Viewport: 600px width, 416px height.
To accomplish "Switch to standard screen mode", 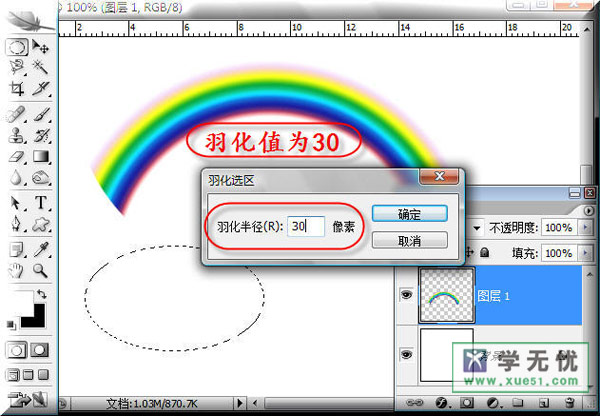I will [13, 375].
